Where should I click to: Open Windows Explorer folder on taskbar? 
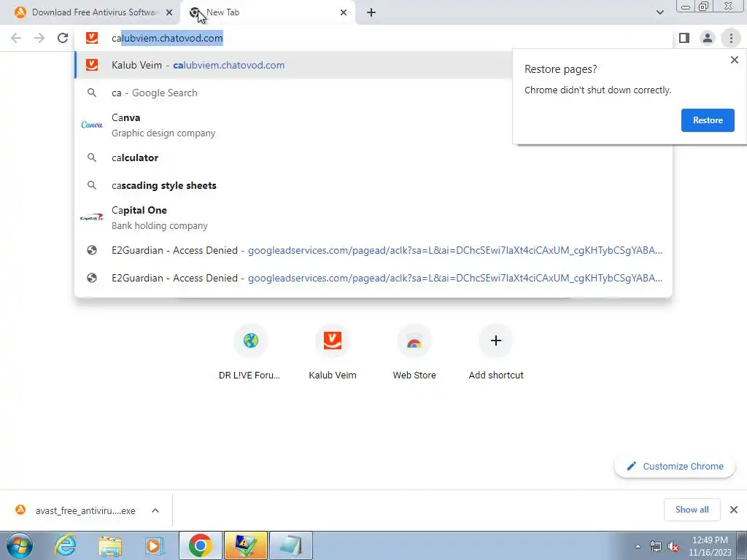[110, 545]
